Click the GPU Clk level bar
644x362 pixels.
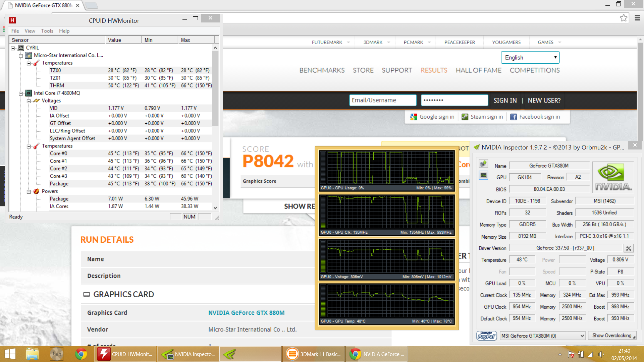pyautogui.click(x=323, y=212)
